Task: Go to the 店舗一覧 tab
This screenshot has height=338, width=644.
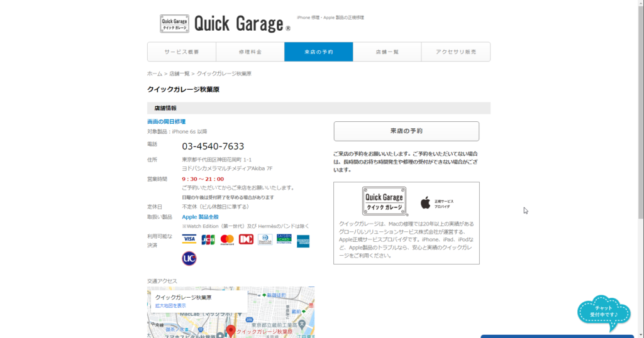Action: click(x=387, y=52)
